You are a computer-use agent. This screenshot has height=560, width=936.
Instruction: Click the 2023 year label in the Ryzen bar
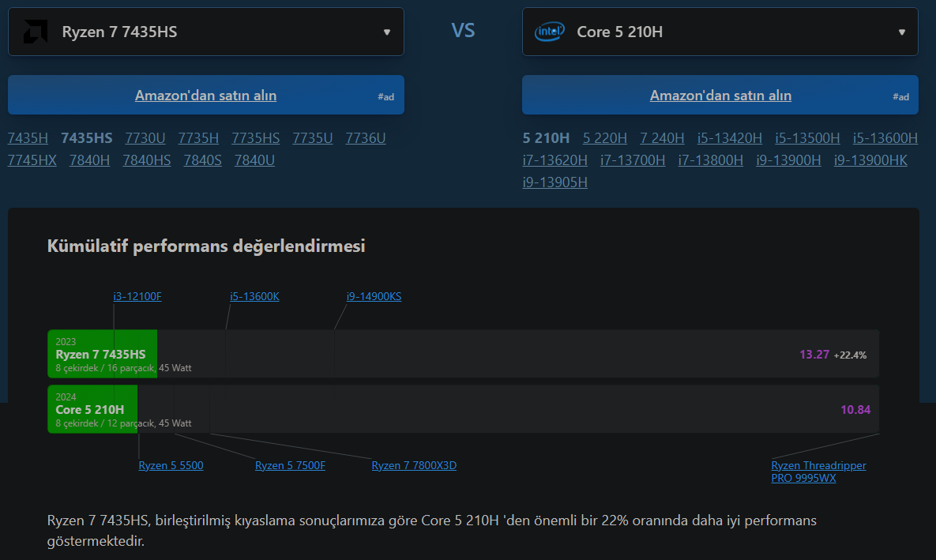[66, 341]
